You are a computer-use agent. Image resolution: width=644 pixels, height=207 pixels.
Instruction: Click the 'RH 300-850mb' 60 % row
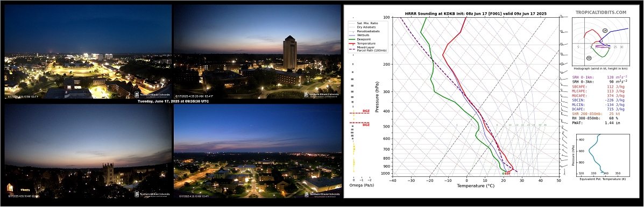click(x=595, y=118)
